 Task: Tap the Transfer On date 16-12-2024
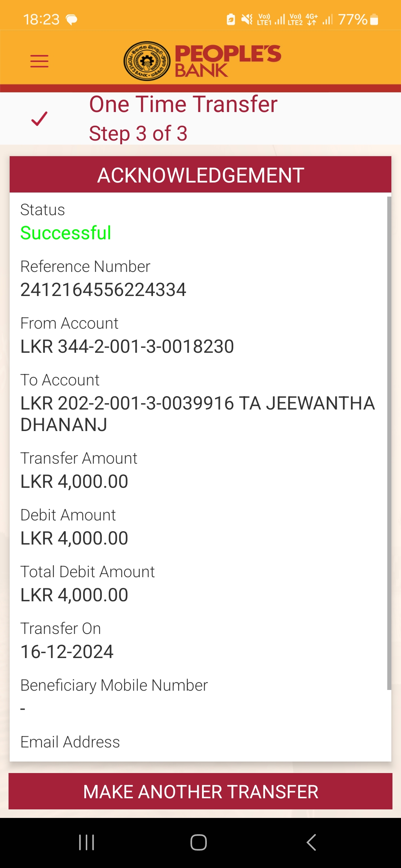[x=67, y=652]
